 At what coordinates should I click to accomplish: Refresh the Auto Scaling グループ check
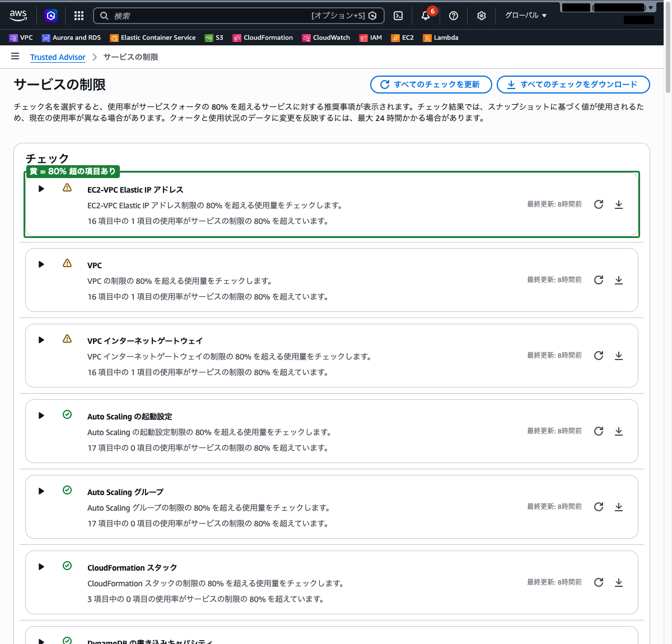599,507
